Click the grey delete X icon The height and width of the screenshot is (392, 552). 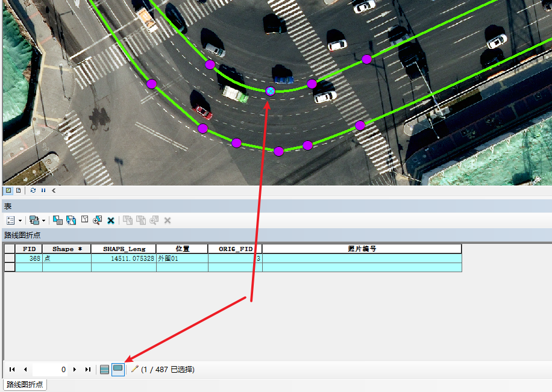(168, 220)
